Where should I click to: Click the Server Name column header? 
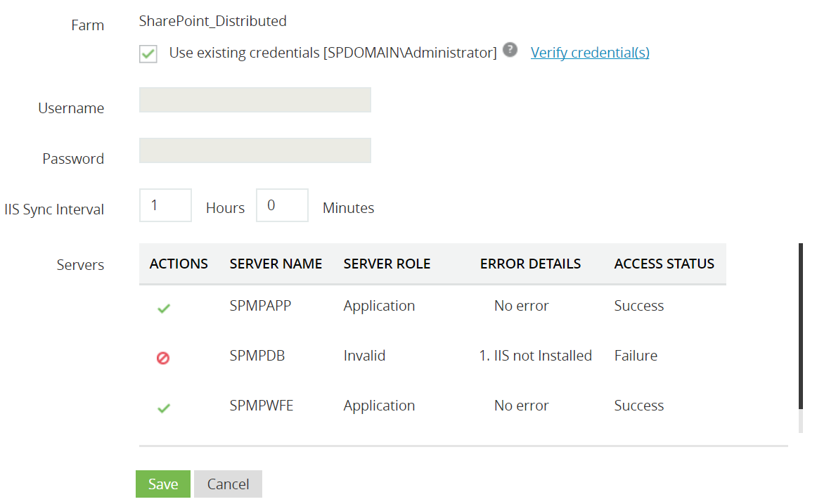coord(276,264)
